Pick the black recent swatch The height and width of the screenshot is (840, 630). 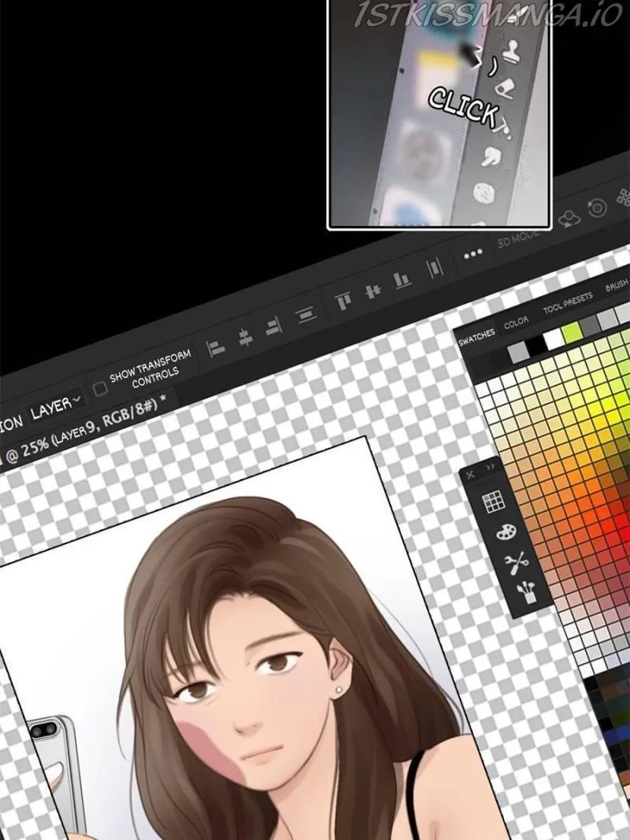coord(535,346)
